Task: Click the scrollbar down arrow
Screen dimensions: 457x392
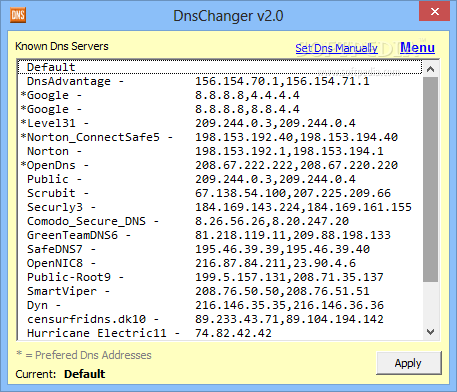Action: click(430, 332)
